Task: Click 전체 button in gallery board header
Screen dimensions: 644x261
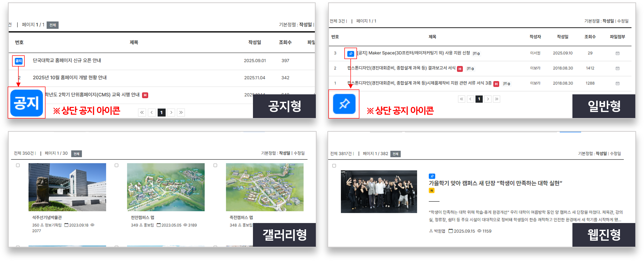Action: 76,154
